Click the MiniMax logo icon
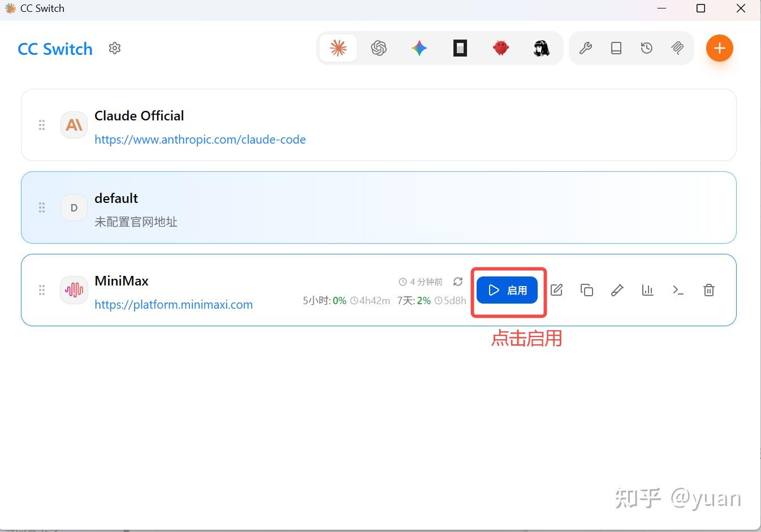Viewport: 761px width, 532px height. point(74,290)
